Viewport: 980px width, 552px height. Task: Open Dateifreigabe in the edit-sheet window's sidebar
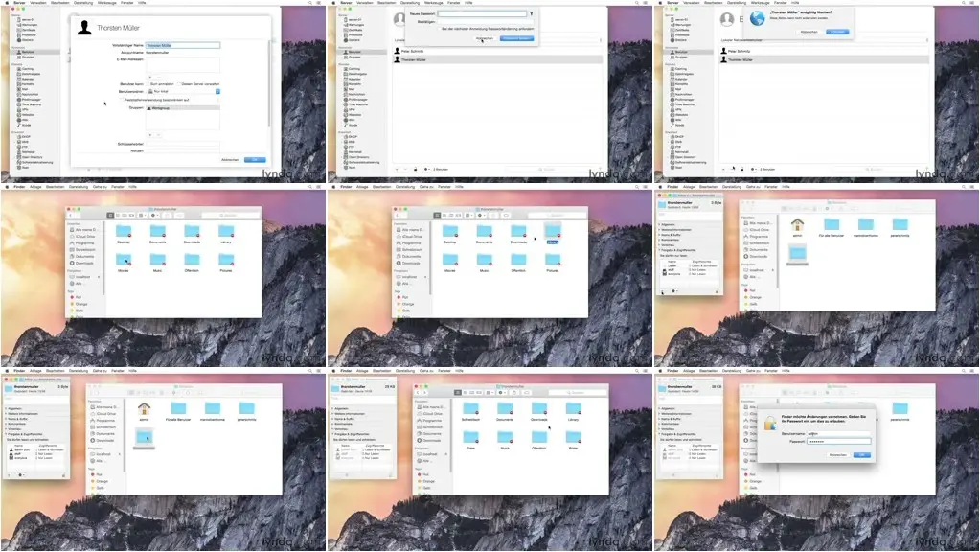coord(30,74)
